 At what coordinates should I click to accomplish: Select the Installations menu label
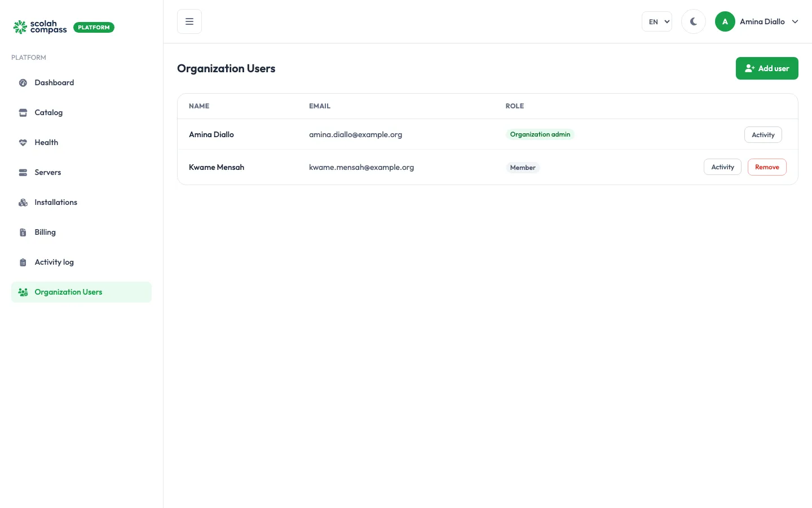[56, 203]
